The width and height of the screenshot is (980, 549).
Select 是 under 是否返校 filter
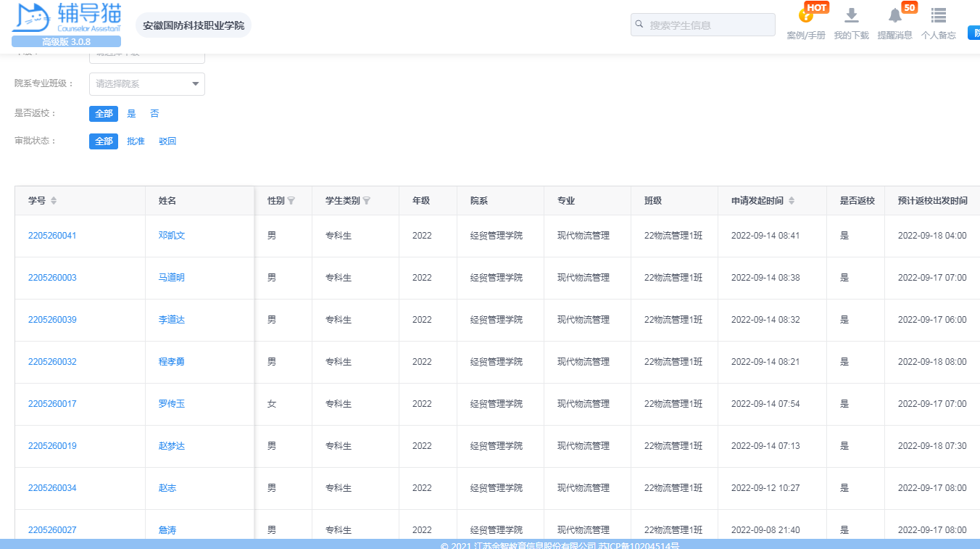tap(131, 114)
